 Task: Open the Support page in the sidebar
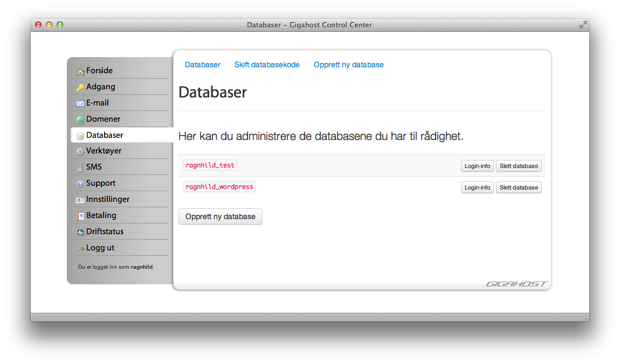tap(119, 184)
